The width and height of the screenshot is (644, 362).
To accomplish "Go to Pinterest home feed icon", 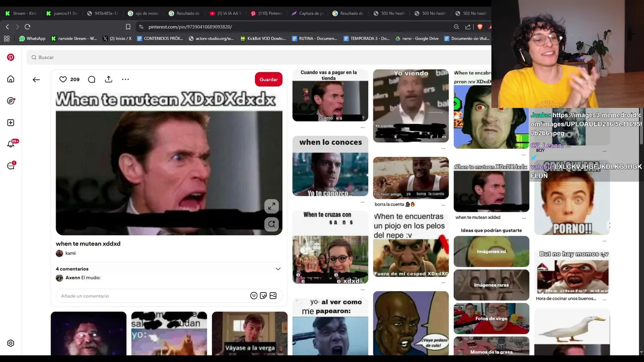I will [11, 79].
